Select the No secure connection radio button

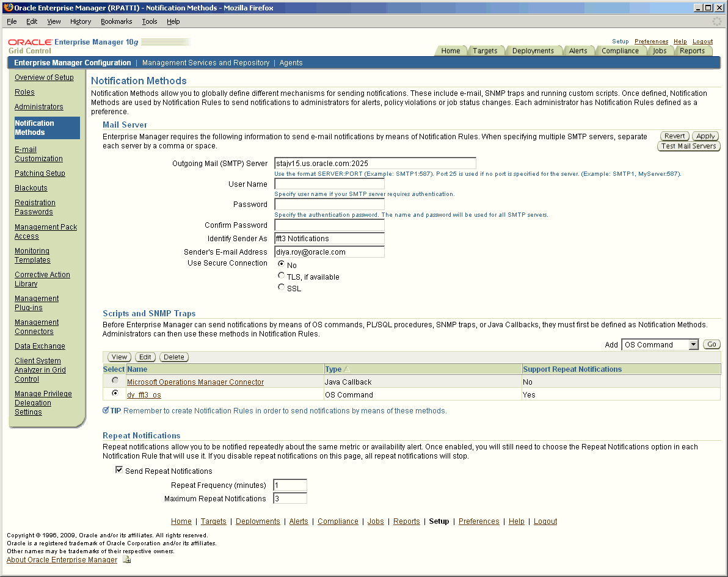[x=281, y=264]
